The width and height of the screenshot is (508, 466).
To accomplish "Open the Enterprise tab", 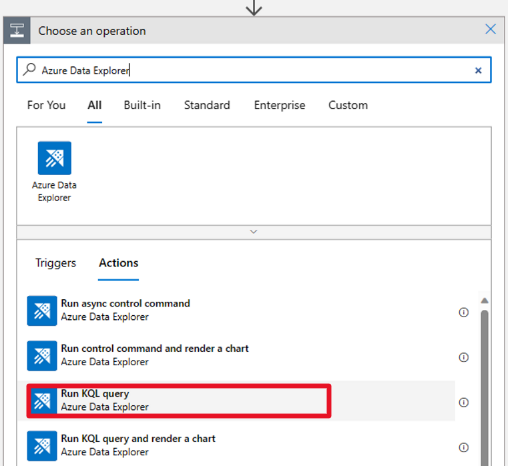I will click(280, 105).
